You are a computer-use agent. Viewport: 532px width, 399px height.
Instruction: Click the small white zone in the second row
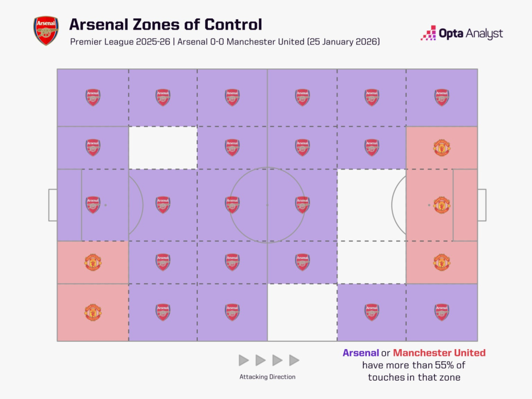pos(163,147)
